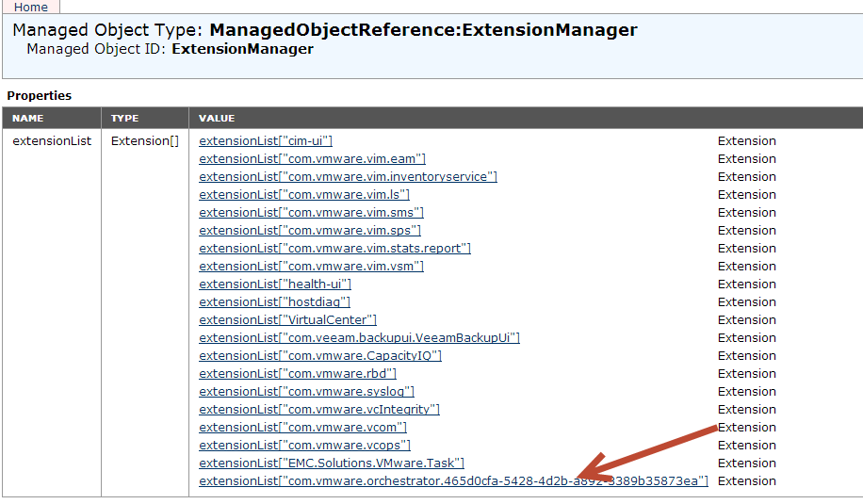863x504 pixels.
Task: Open the com.vmware.vim.sps extension link
Action: coord(310,231)
